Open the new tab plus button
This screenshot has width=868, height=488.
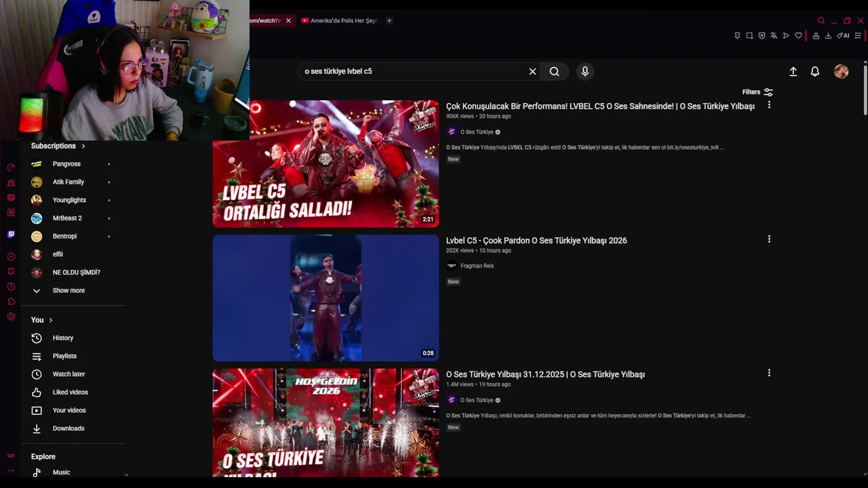coord(389,20)
